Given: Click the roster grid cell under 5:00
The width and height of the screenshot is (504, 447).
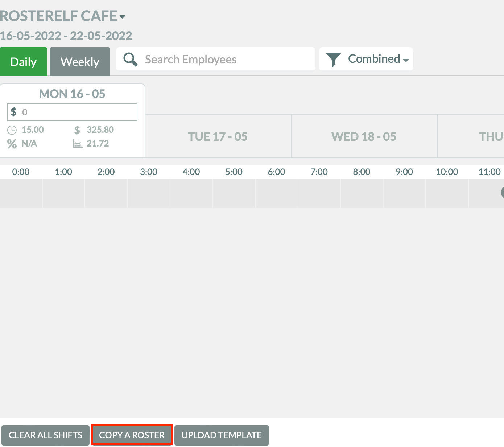Looking at the screenshot, I should pyautogui.click(x=234, y=193).
